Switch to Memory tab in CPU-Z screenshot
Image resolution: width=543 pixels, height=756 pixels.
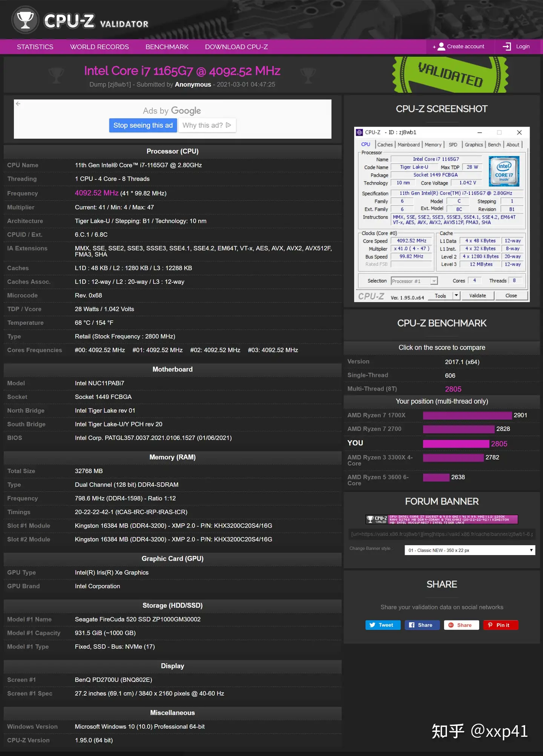433,145
